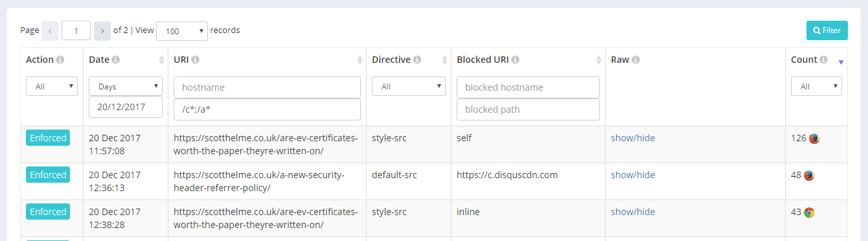
Task: Click the count value 126
Action: (799, 138)
